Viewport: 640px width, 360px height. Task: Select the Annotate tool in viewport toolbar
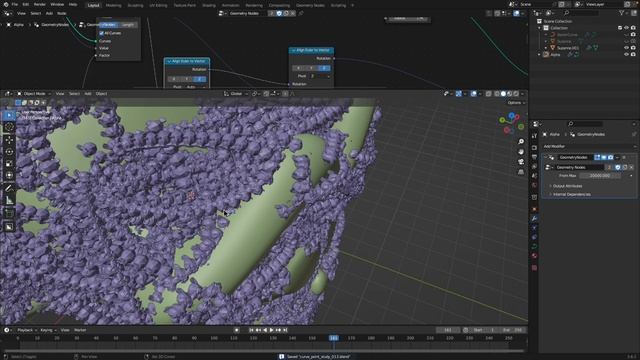pos(9,189)
